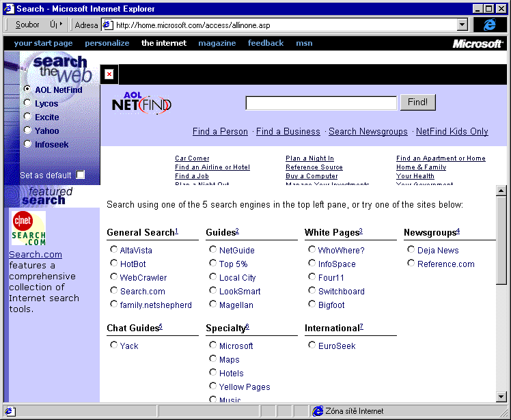Image resolution: width=511 pixels, height=420 pixels.
Task: Select the AltaVista radio button
Action: coord(113,249)
